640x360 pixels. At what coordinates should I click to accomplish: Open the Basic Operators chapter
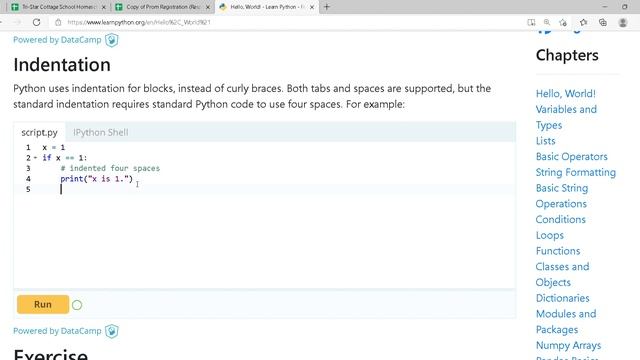(571, 157)
